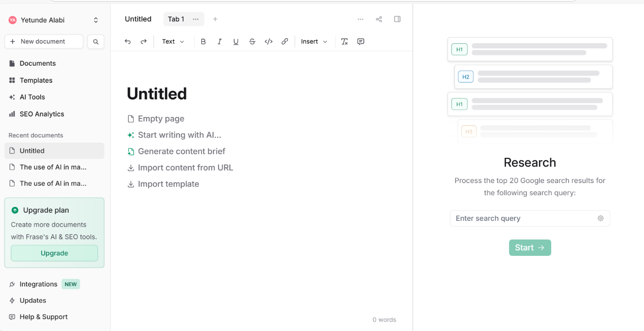Open the Text style dropdown
The width and height of the screenshot is (644, 331).
[x=173, y=41]
